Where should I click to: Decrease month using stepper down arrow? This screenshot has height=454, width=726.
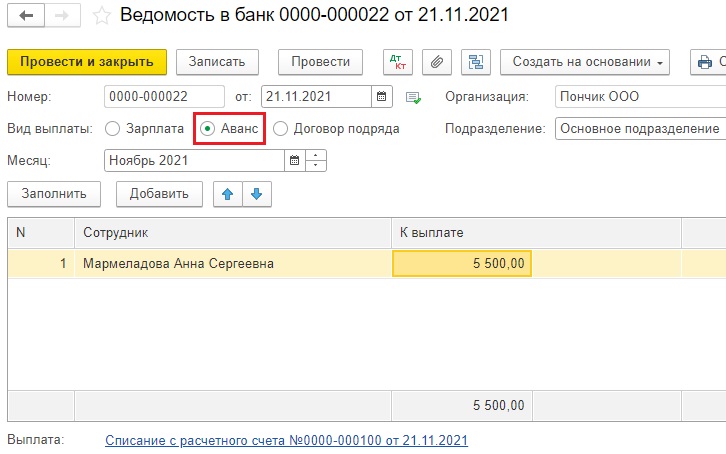click(x=316, y=166)
